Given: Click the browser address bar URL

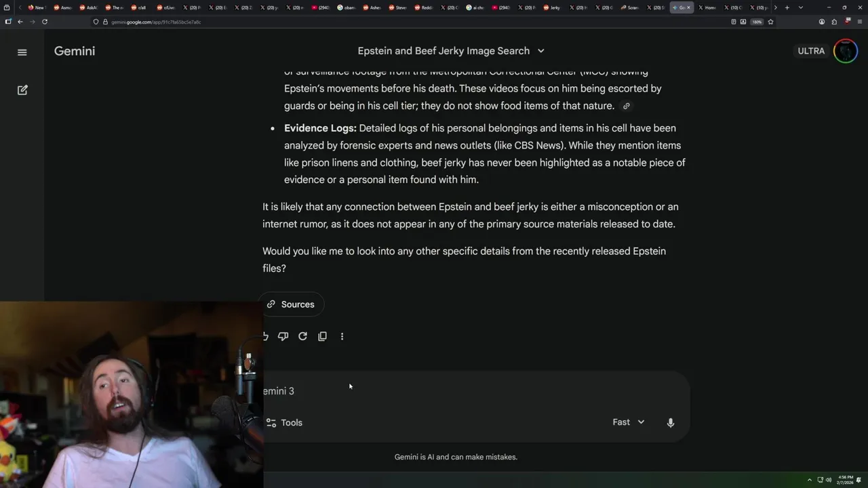Looking at the screenshot, I should coord(156,22).
